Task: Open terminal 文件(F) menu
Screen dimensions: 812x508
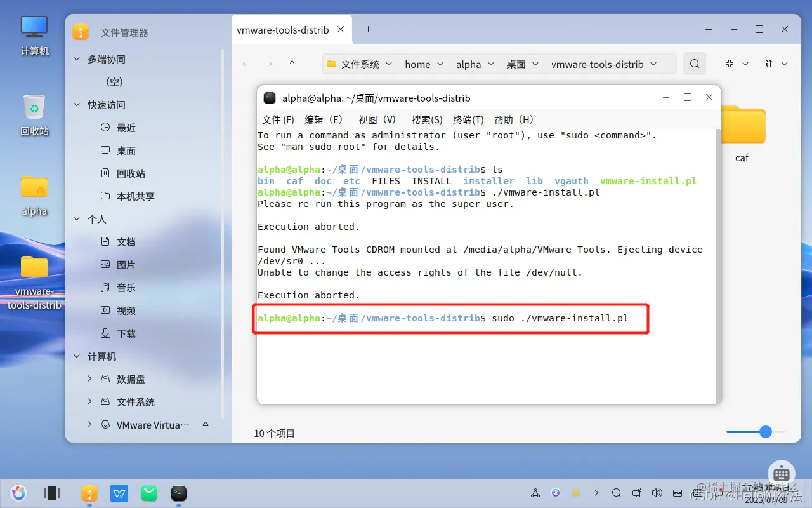Action: (x=278, y=119)
